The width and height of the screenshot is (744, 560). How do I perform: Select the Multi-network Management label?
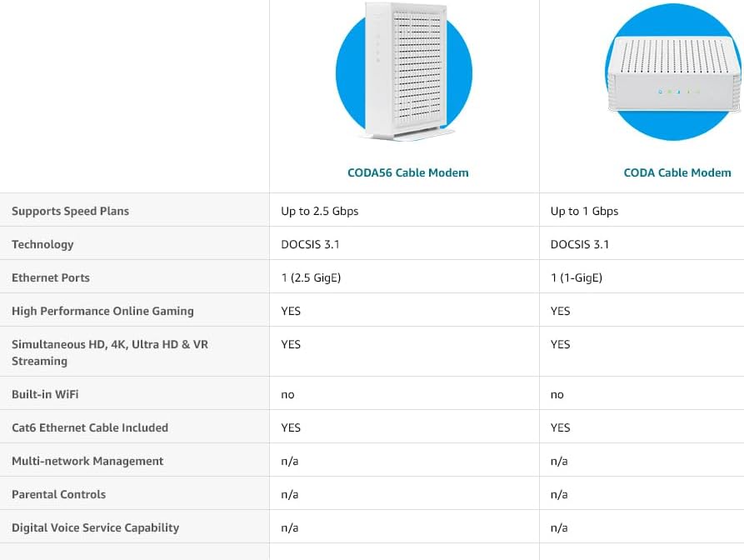pyautogui.click(x=87, y=461)
